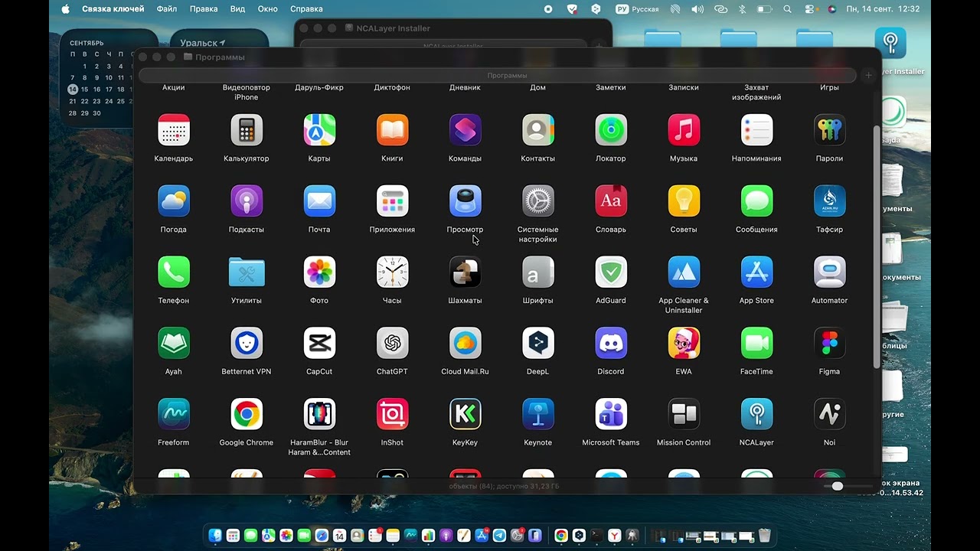Open the Figma app icon
Viewport: 980px width, 551px height.
click(x=829, y=344)
